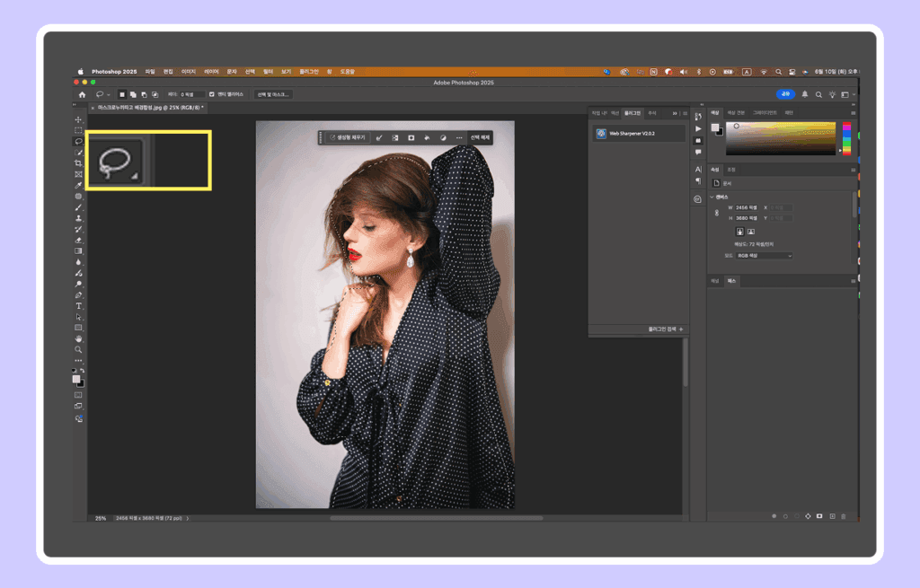Screen dimensions: 920x588
Task: Select the Gradient tool
Action: [x=78, y=251]
